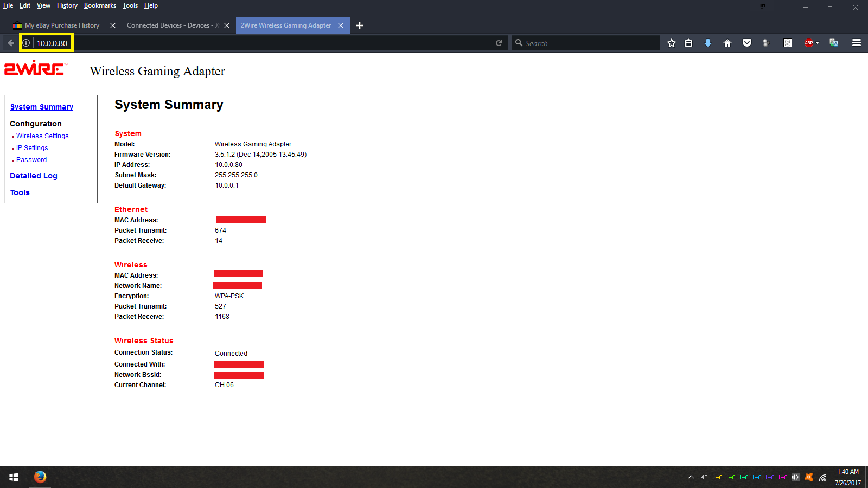
Task: Open the History menu
Action: click(67, 5)
